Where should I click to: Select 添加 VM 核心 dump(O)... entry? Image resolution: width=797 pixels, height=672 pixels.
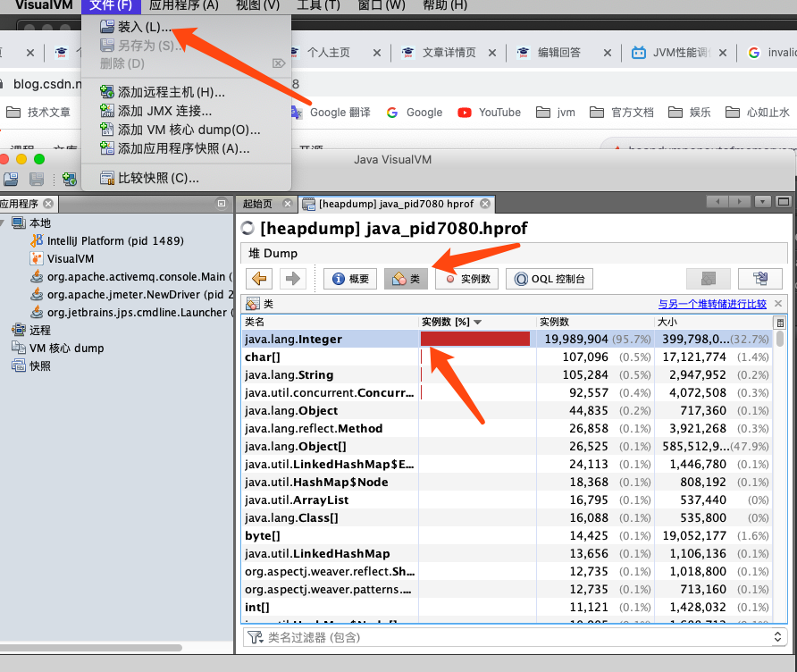click(x=186, y=130)
